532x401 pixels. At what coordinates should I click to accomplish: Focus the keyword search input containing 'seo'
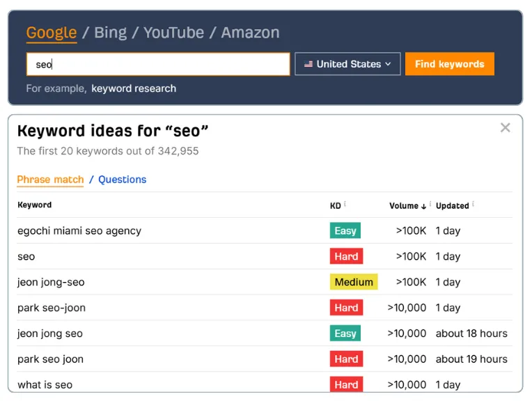click(158, 64)
